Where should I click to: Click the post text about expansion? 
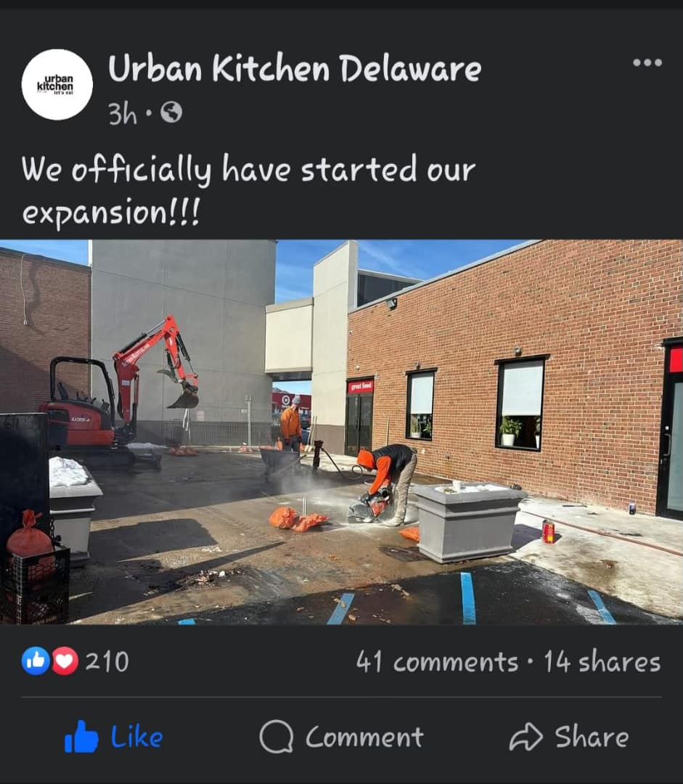pyautogui.click(x=248, y=190)
